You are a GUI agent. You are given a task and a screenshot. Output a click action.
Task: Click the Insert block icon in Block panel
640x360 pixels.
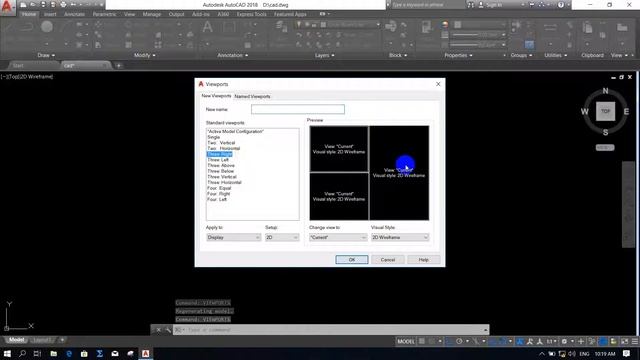[391, 27]
